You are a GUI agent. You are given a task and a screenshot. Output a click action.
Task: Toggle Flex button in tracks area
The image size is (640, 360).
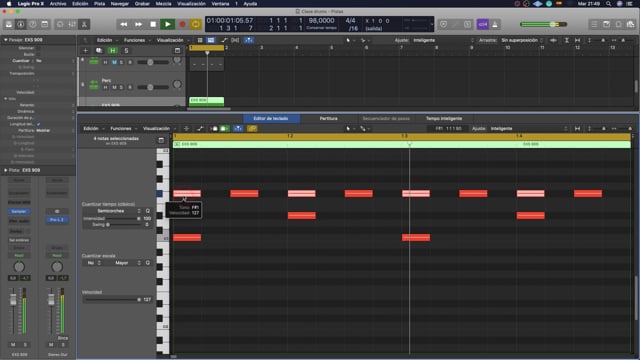click(x=235, y=40)
